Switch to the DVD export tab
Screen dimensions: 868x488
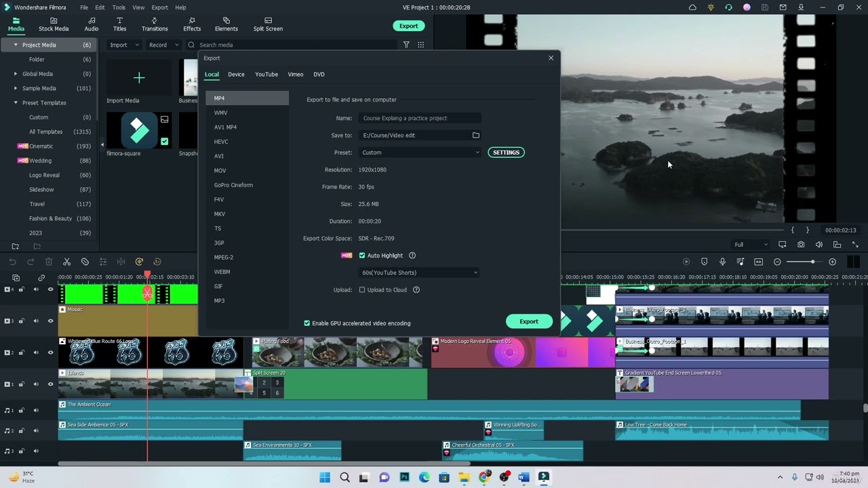click(x=319, y=75)
